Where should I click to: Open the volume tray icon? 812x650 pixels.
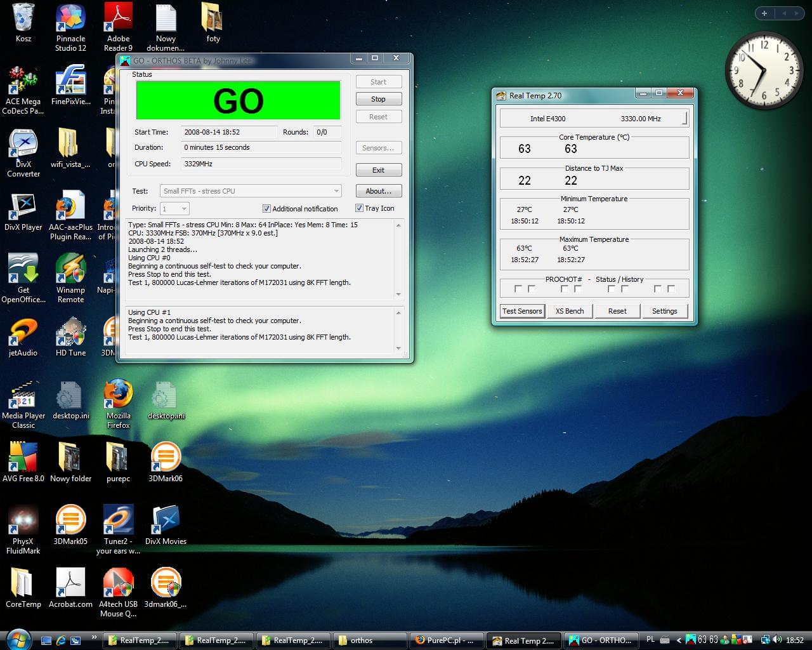tap(778, 640)
